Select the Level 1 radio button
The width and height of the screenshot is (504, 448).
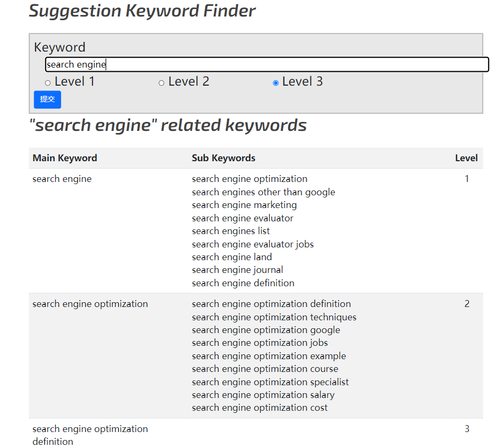tap(48, 83)
